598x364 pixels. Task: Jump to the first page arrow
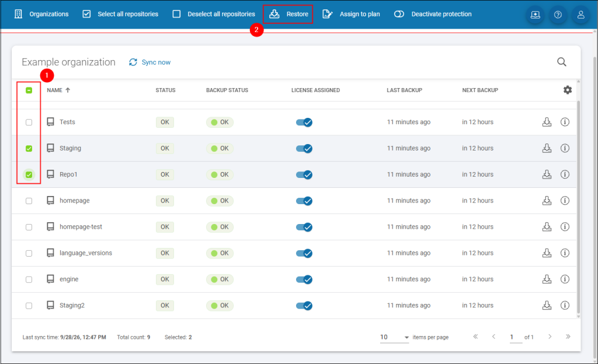click(475, 337)
